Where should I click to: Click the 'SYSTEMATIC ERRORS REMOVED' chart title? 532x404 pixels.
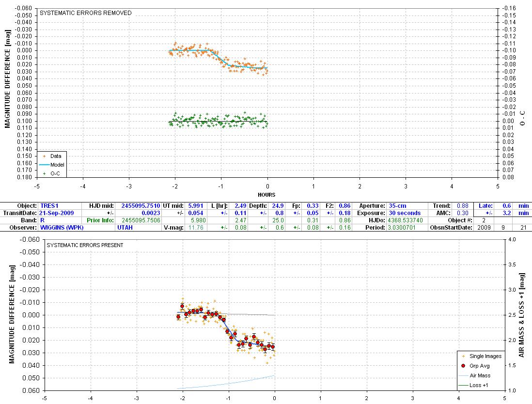pyautogui.click(x=85, y=13)
